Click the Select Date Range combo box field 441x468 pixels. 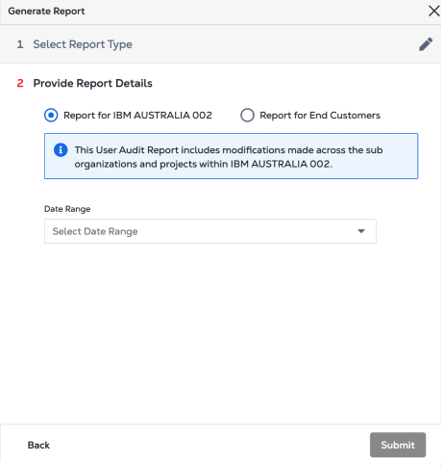tap(210, 231)
